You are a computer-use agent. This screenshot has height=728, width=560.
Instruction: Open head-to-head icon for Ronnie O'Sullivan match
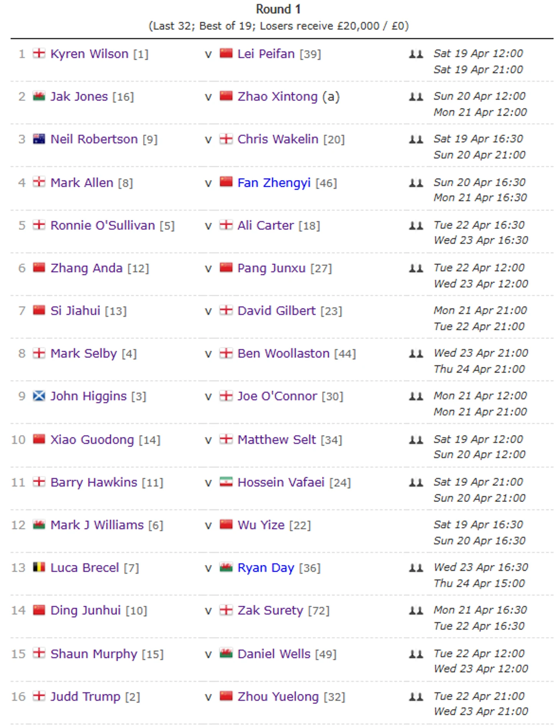click(x=416, y=226)
